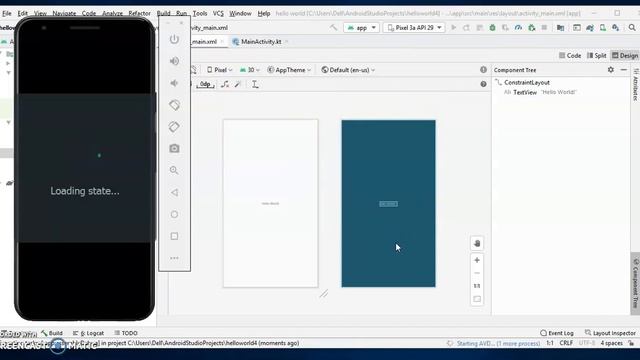Open the Pixel 3a API 29 device dropdown
The image size is (640, 360).
click(x=414, y=28)
